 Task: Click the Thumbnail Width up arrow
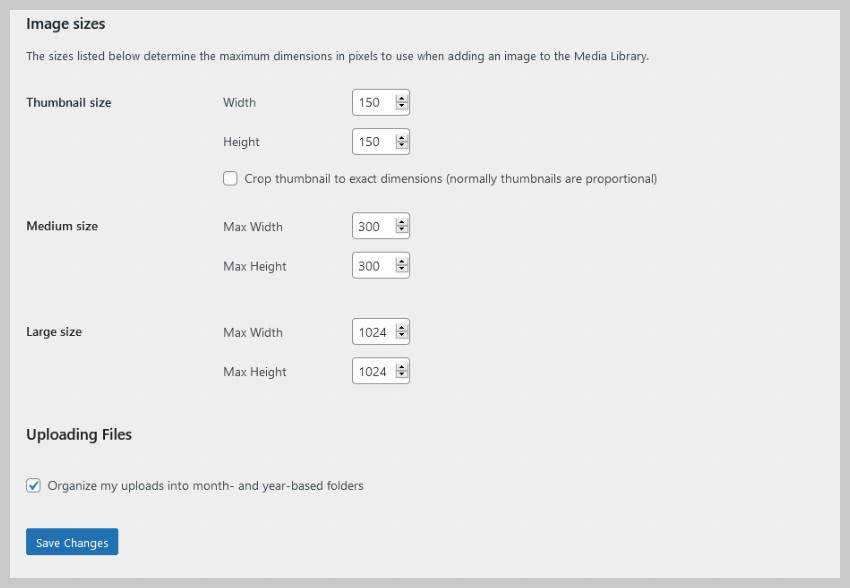tap(401, 98)
